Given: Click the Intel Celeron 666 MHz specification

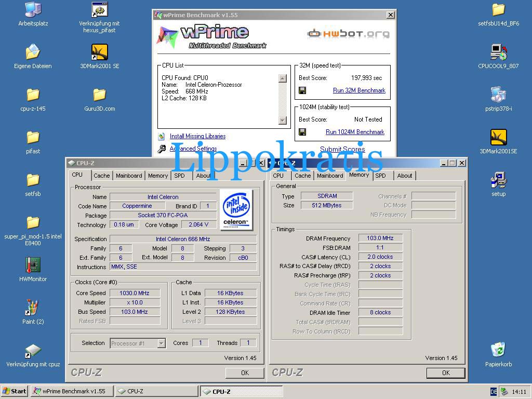Looking at the screenshot, I should click(x=183, y=239).
